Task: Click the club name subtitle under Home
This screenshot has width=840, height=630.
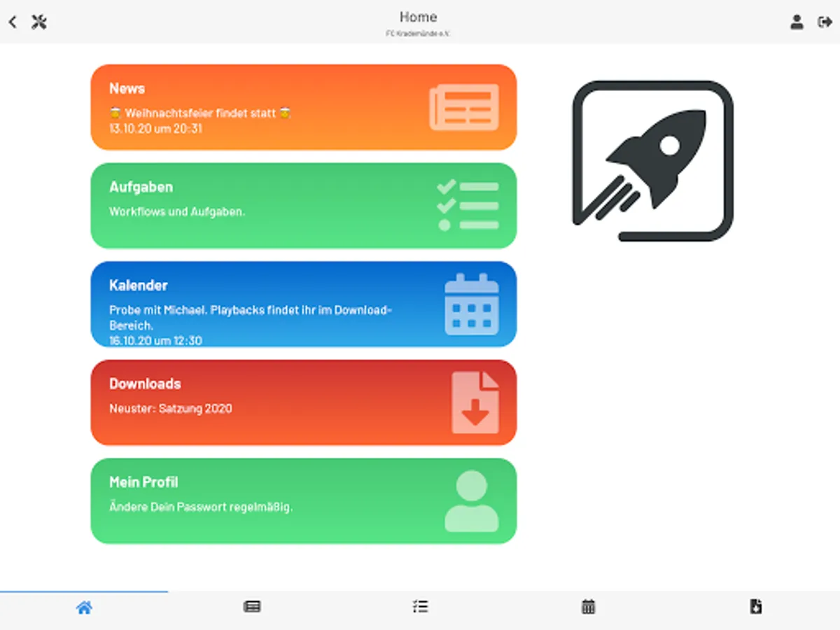Action: (419, 34)
